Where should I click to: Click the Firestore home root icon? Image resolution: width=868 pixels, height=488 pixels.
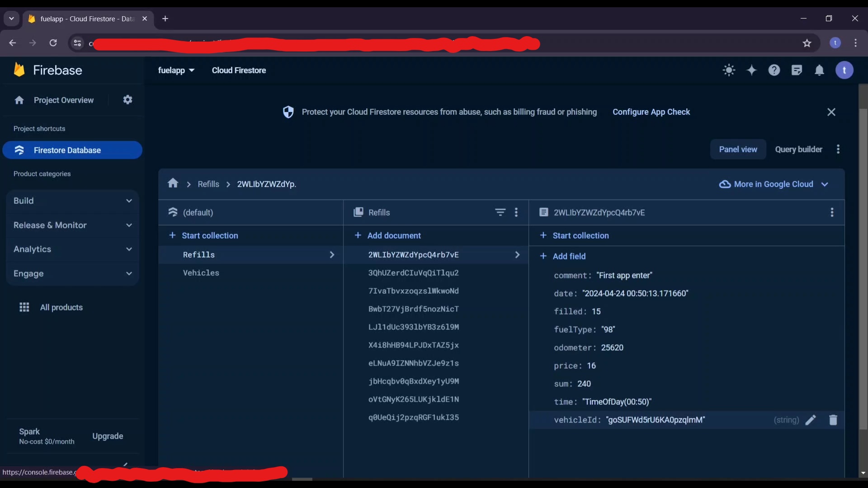tap(173, 183)
